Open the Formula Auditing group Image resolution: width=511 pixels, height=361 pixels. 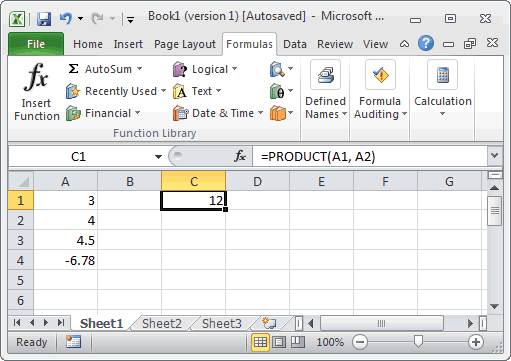380,90
